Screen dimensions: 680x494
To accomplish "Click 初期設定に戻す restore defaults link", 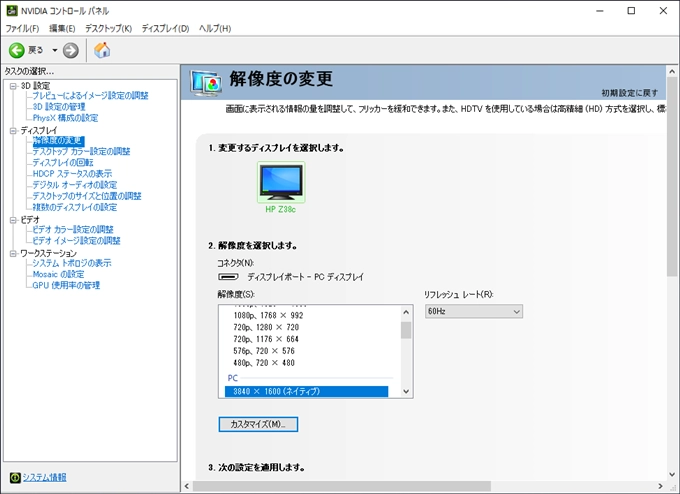I will click(629, 93).
